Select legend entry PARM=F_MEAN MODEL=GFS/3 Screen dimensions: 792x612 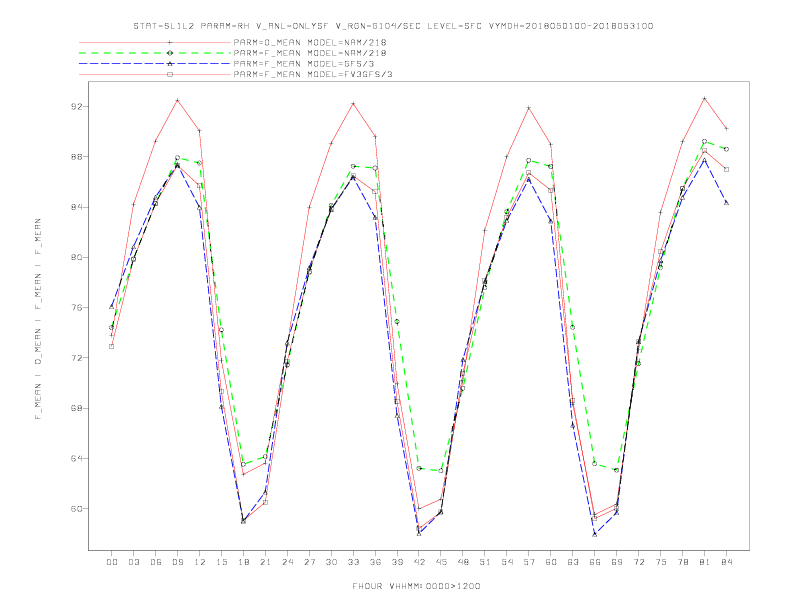tap(304, 64)
